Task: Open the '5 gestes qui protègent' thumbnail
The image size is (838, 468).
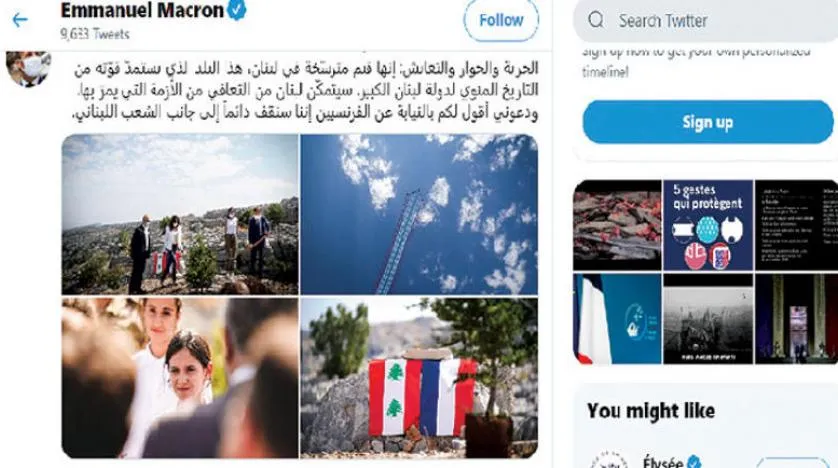Action: [708, 225]
